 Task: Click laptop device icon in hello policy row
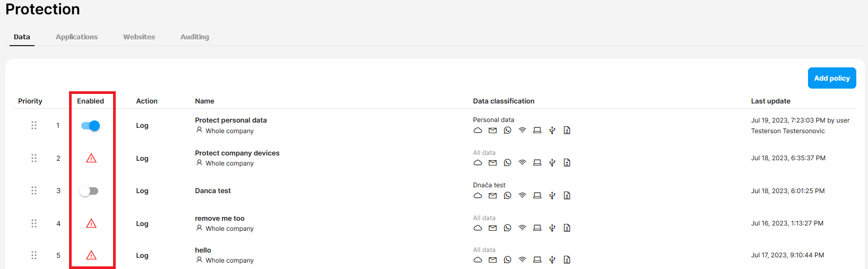click(x=537, y=260)
